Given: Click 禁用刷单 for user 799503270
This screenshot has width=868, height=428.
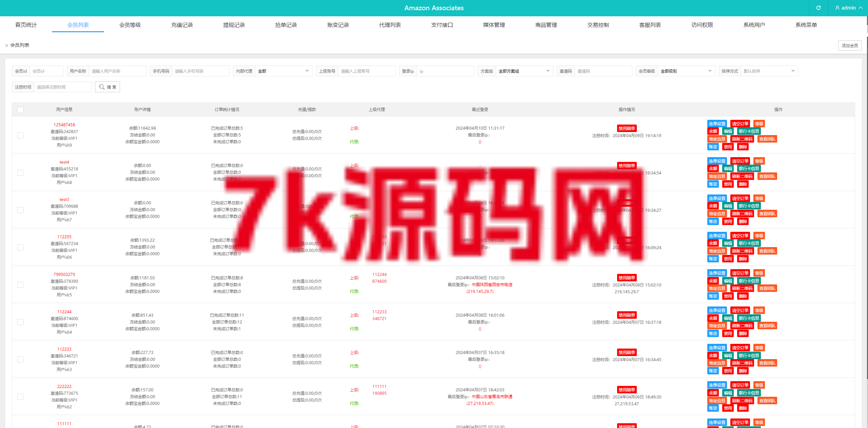Looking at the screenshot, I should (x=627, y=278).
